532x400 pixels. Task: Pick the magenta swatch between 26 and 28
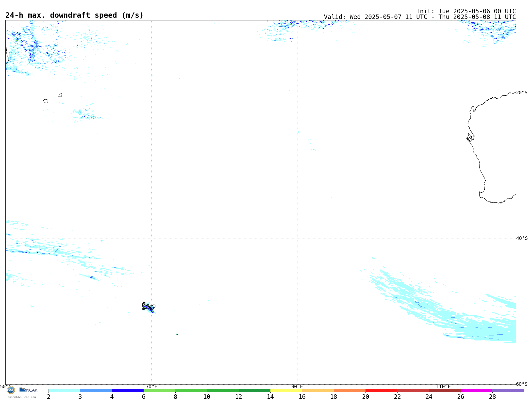coord(477,391)
